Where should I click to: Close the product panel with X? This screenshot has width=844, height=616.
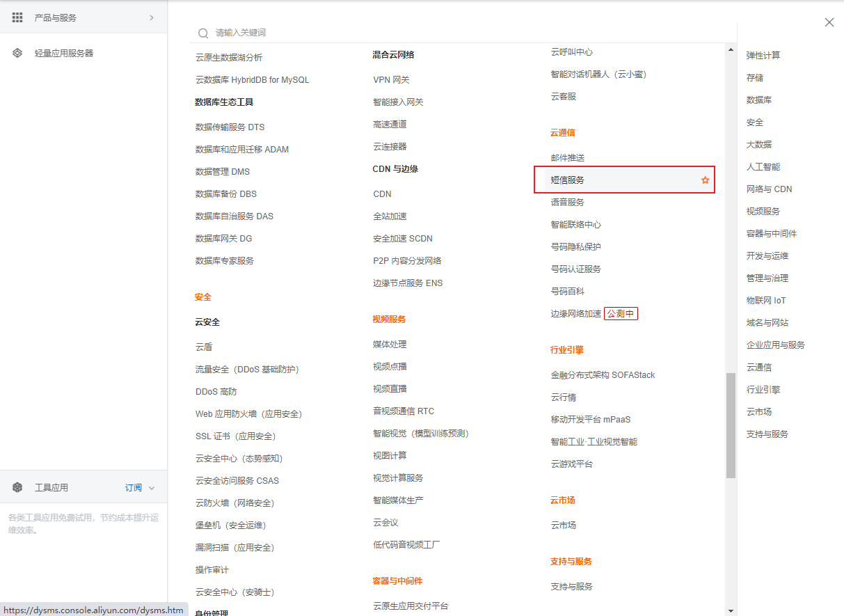829,22
